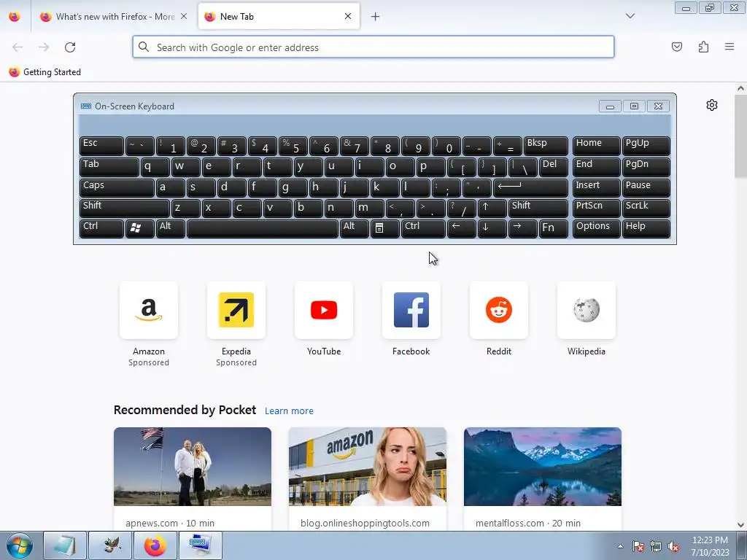
Task: Open the Firefox View pinned icon
Action: tap(15, 17)
